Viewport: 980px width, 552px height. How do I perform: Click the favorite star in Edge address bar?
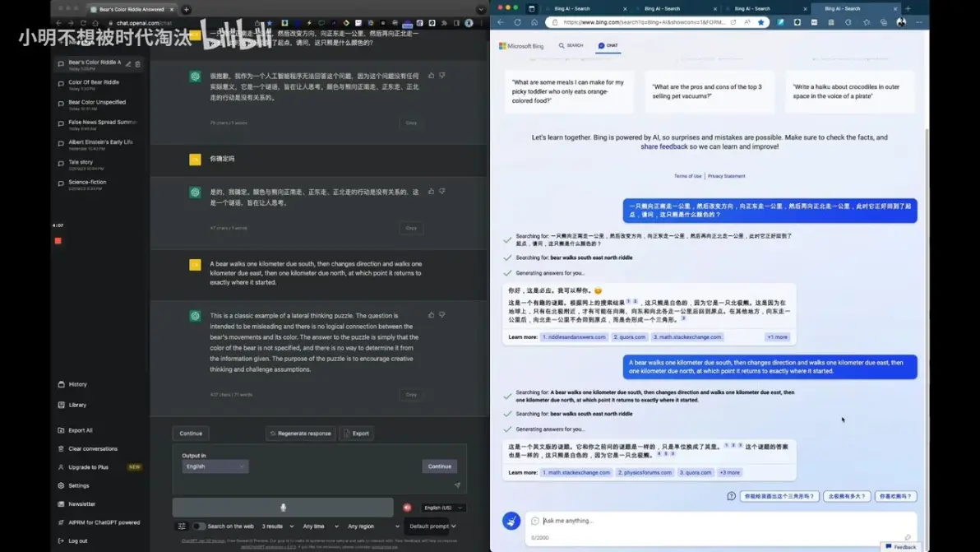(760, 22)
